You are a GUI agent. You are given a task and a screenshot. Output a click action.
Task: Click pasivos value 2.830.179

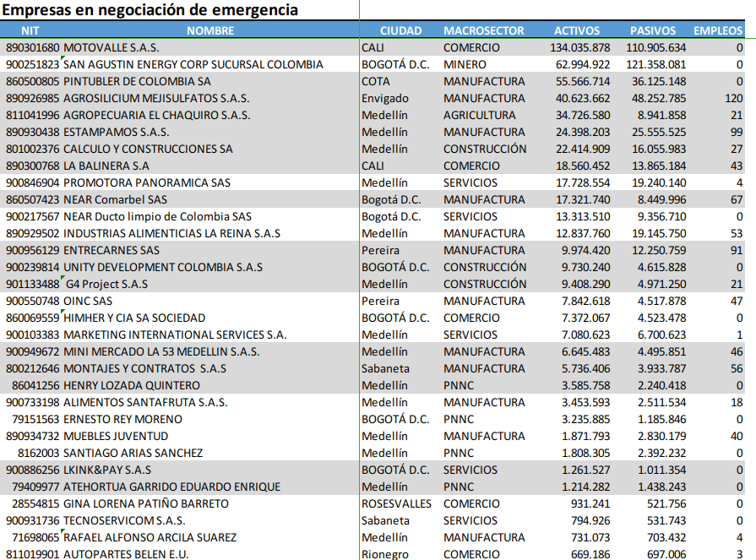[662, 436]
